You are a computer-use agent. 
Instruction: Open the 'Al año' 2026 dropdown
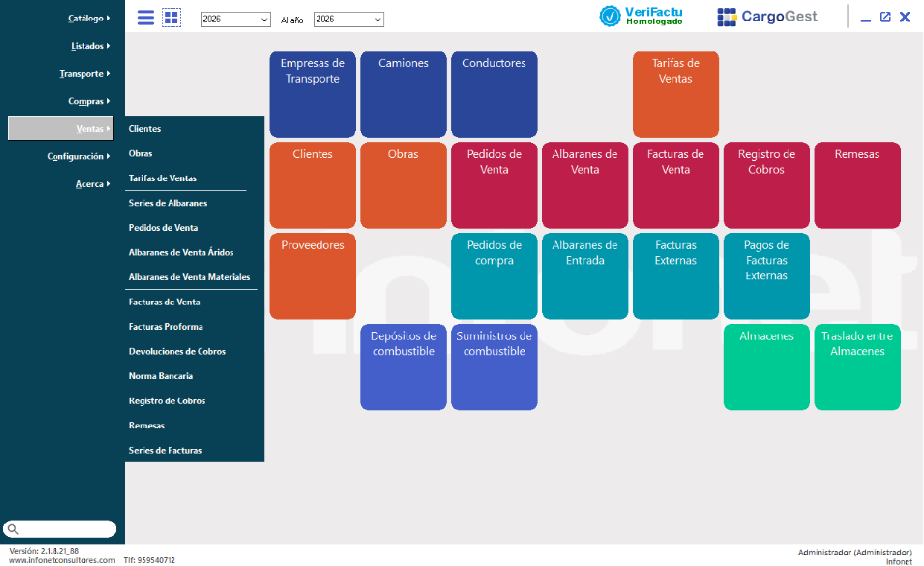[x=349, y=19]
